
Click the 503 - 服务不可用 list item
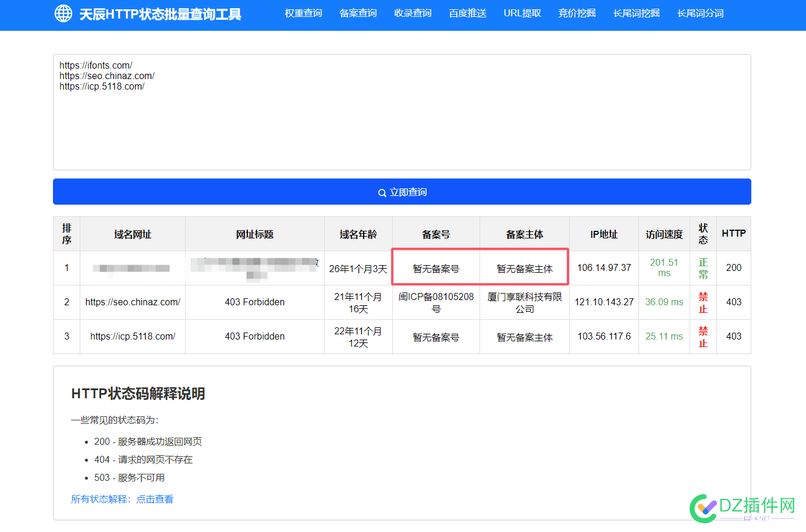(129, 478)
